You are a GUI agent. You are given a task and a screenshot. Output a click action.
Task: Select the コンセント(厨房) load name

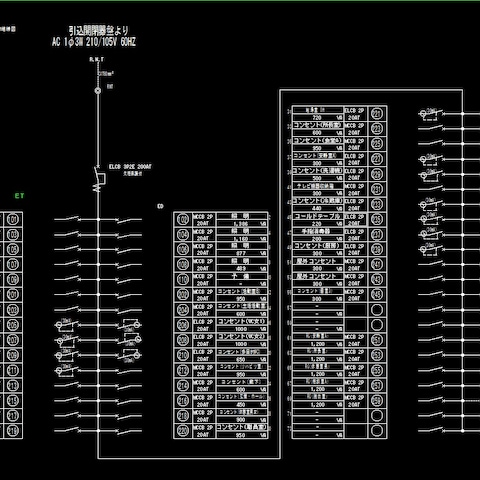[317, 246]
